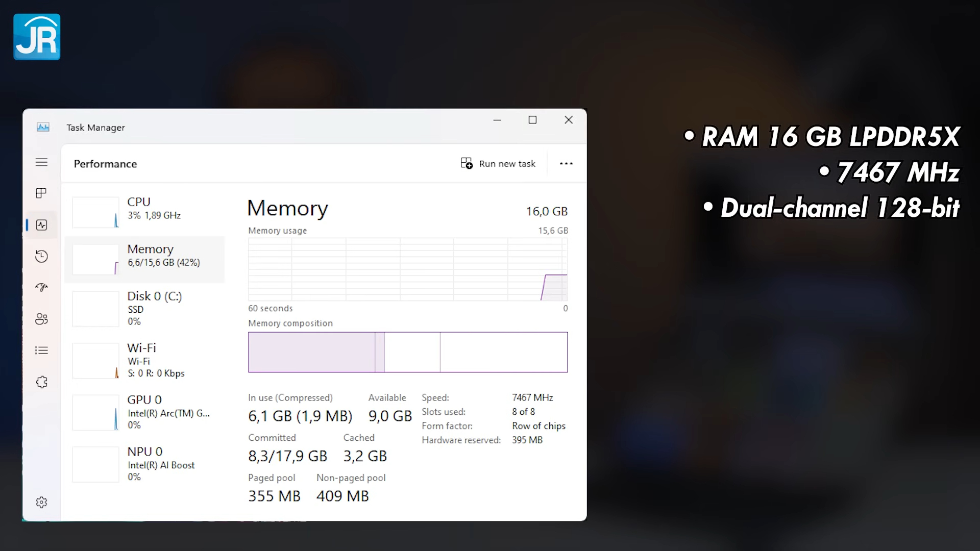Click the Memory composition bar
This screenshot has width=980, height=551.
407,352
